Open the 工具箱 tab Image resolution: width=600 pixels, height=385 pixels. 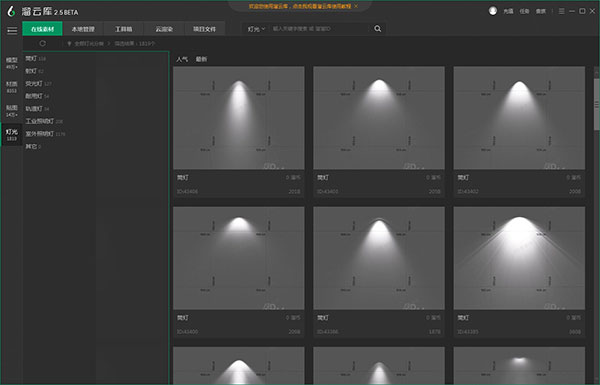123,29
